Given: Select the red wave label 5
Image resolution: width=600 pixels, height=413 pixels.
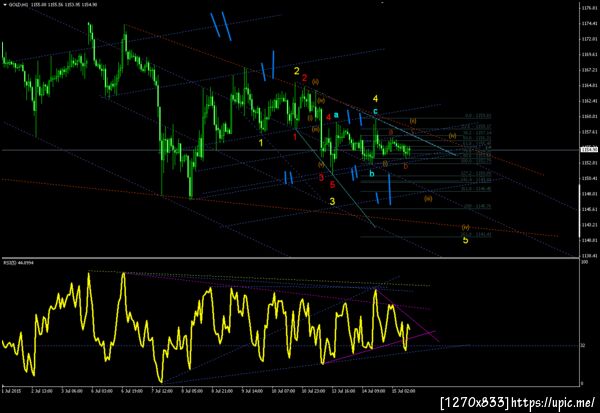Looking at the screenshot, I should (332, 184).
